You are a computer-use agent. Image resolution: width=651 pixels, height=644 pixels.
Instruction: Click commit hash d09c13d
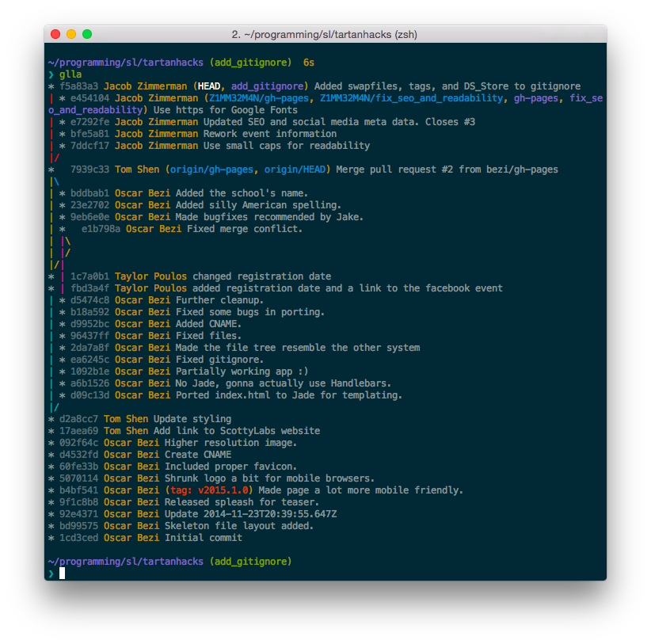(90, 395)
